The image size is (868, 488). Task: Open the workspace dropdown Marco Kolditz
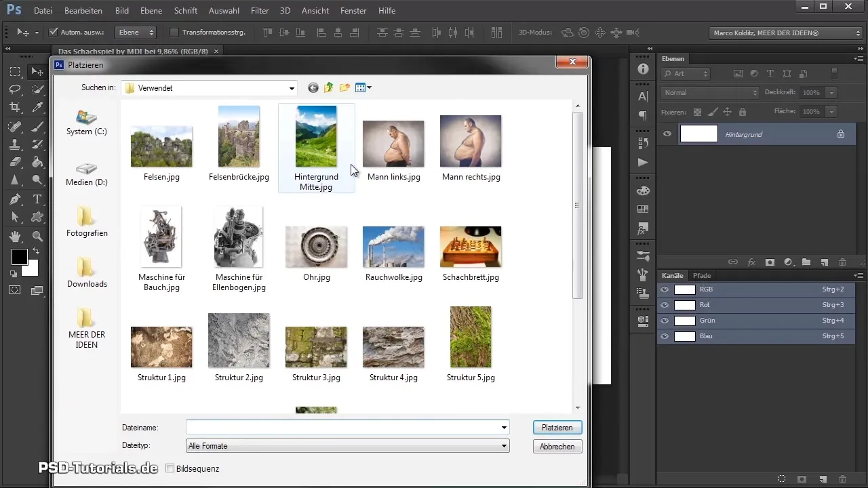point(785,33)
